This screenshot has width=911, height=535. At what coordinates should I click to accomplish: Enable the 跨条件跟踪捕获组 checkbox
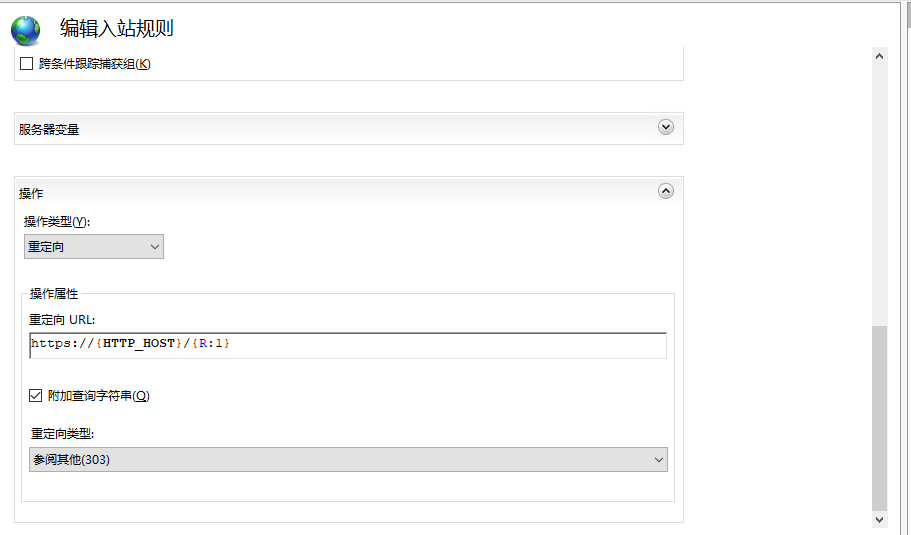coord(27,64)
